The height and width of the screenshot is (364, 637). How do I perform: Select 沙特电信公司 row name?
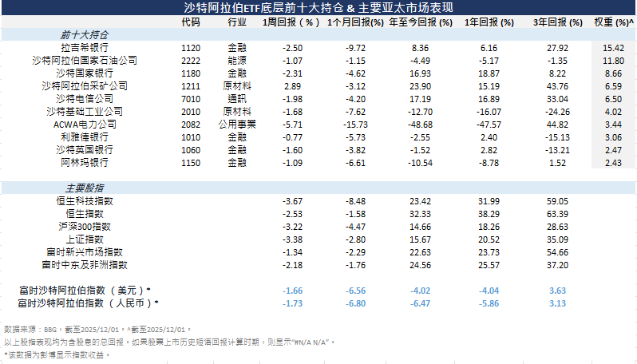coord(85,99)
